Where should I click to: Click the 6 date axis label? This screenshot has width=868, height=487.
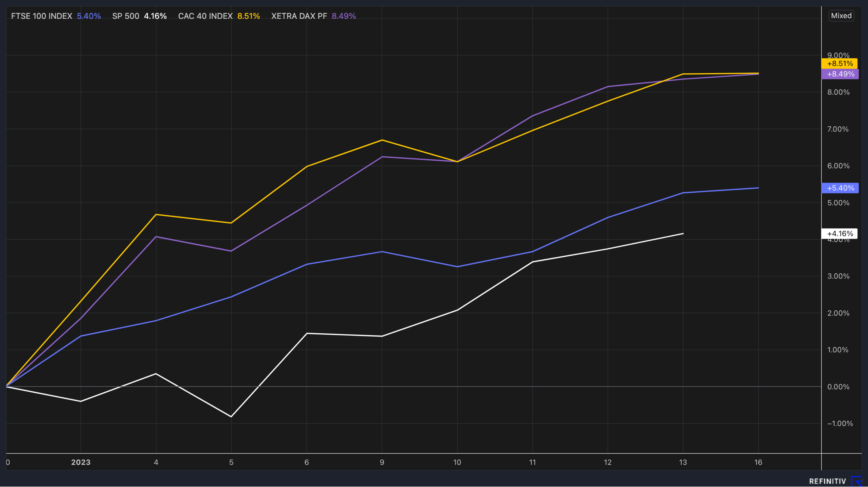pos(307,462)
